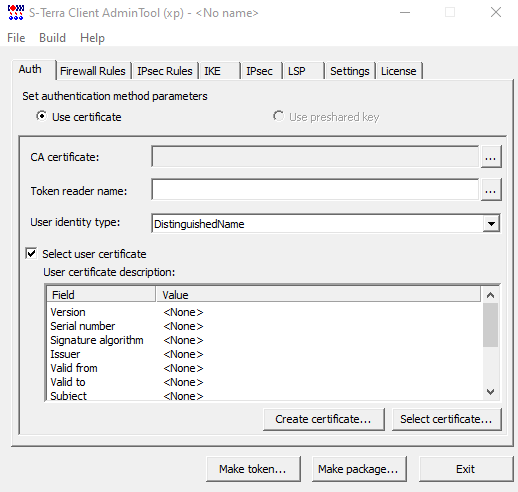
Task: Click the Make package... button
Action: pos(359,469)
